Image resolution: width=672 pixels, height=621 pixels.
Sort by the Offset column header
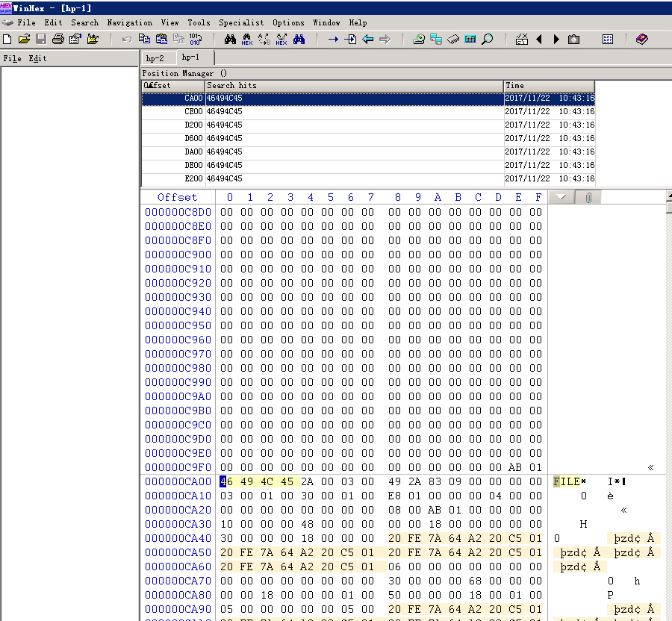[x=173, y=86]
